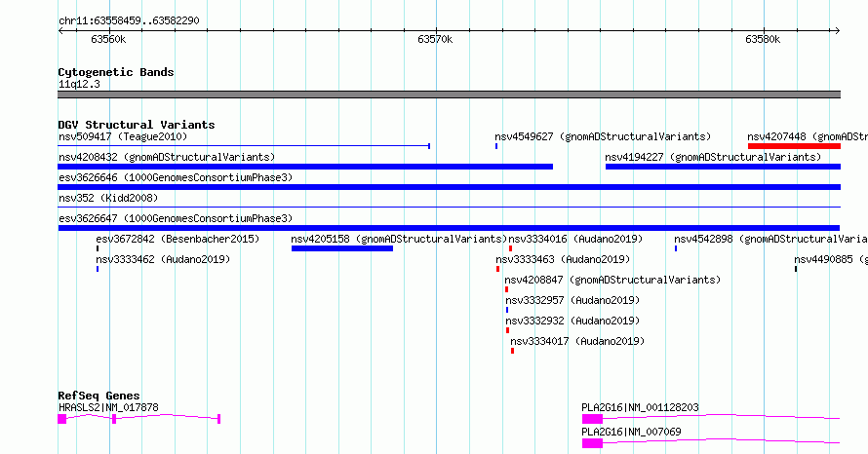The width and height of the screenshot is (868, 454).
Task: Click the nsv3334016 (Audano2019) label
Action: pyautogui.click(x=575, y=239)
